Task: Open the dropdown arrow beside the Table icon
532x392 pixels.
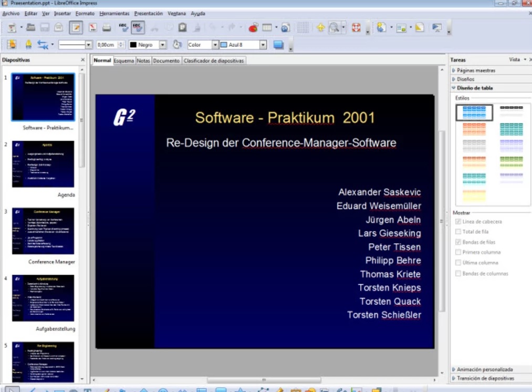Action: click(x=276, y=27)
